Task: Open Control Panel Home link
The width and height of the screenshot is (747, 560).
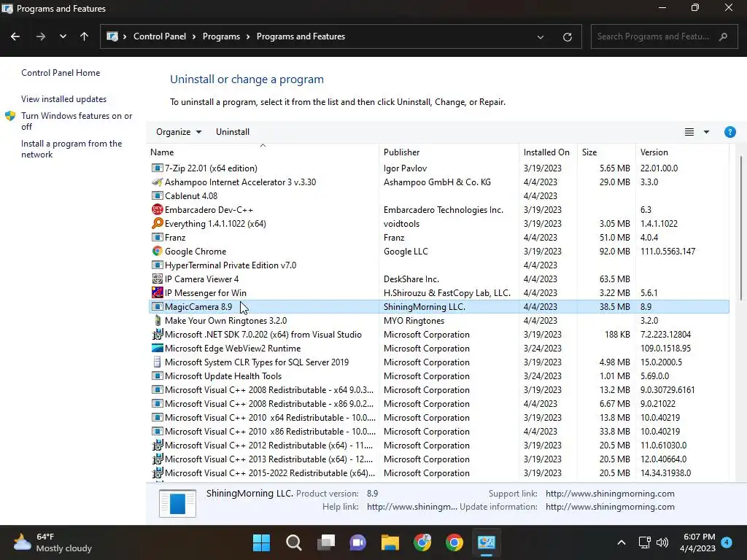Action: pos(61,73)
